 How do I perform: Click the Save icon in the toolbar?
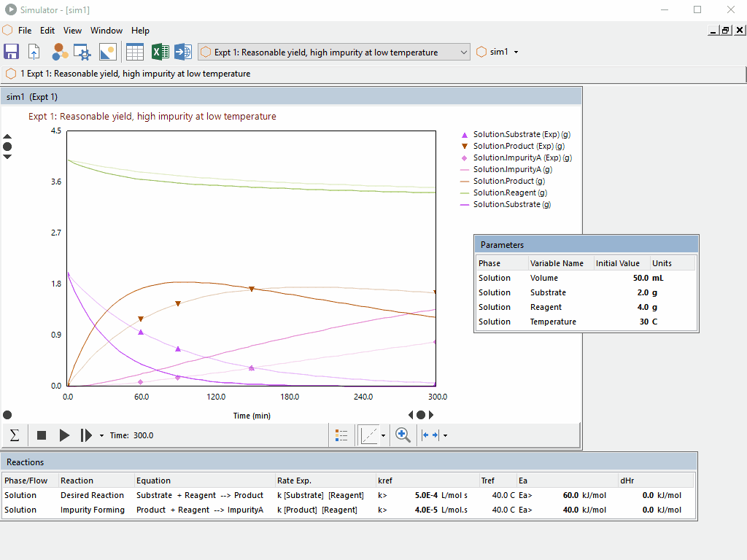pyautogui.click(x=11, y=52)
